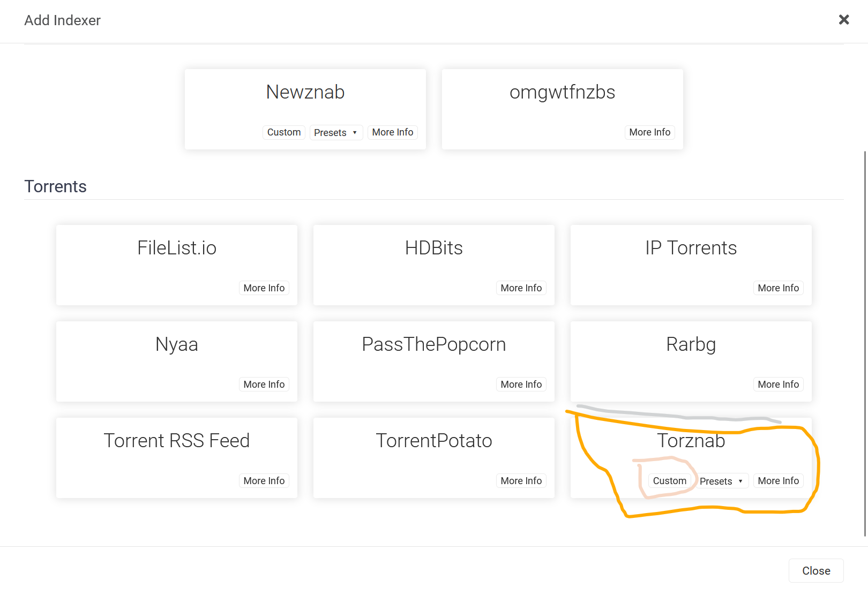This screenshot has height=595, width=868.
Task: Open More Info for PassThePopcorn
Action: click(521, 385)
